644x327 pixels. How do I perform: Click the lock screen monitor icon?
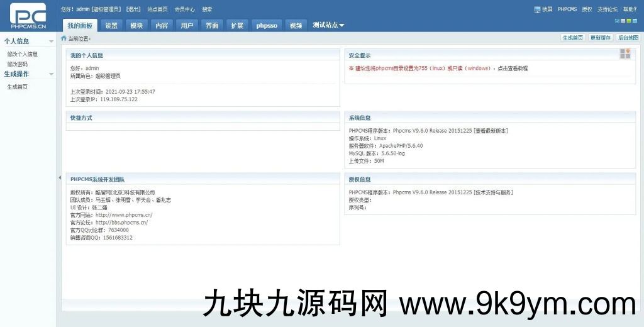tap(537, 9)
